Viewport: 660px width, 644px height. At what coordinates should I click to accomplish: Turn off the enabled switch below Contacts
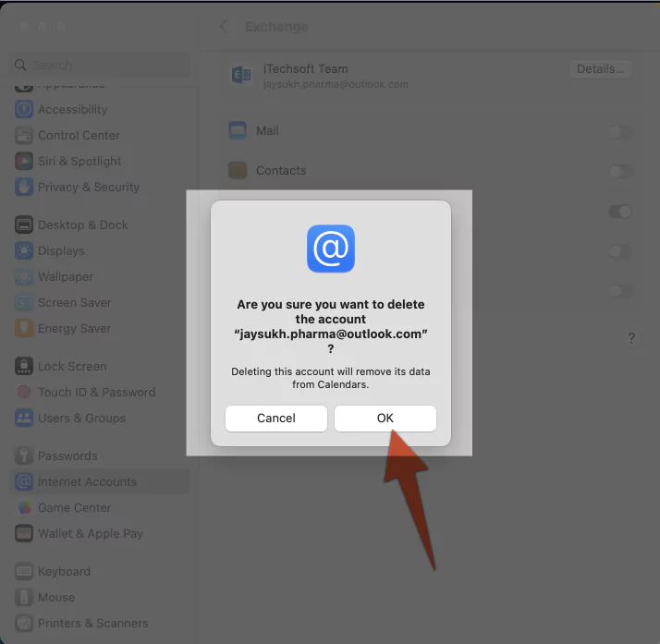click(x=620, y=212)
